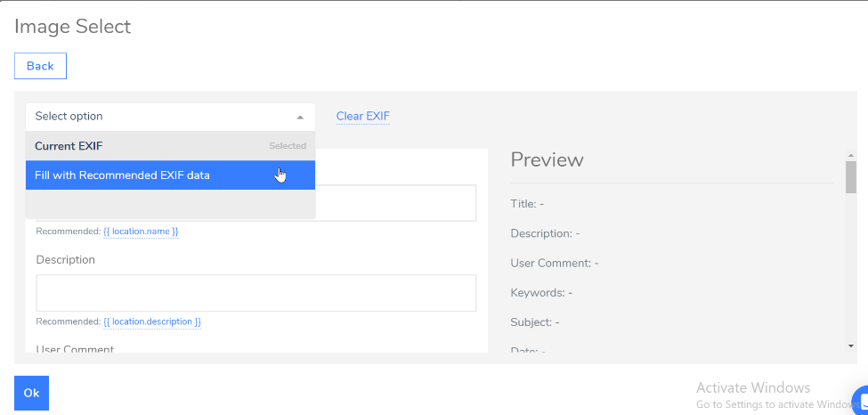Click the Back button

point(40,66)
